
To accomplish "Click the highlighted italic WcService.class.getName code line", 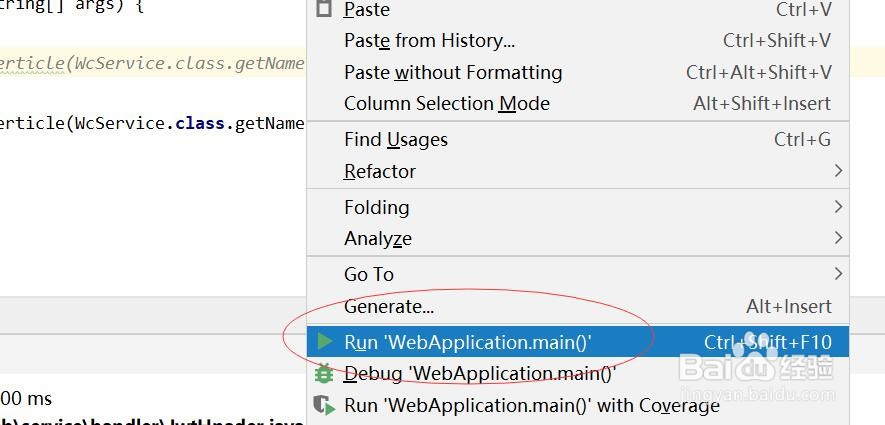I will 150,63.
